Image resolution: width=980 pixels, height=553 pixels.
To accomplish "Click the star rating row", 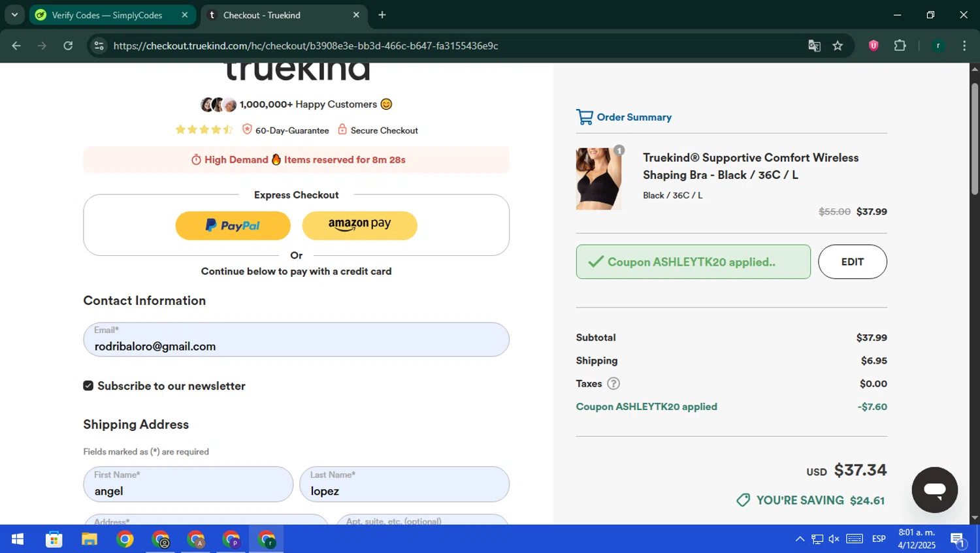I will pyautogui.click(x=204, y=129).
